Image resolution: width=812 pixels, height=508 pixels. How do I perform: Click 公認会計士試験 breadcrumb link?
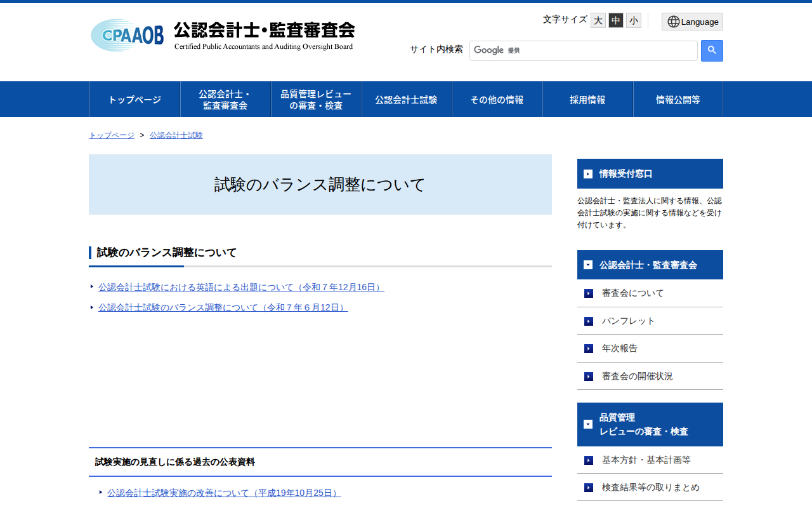[176, 135]
